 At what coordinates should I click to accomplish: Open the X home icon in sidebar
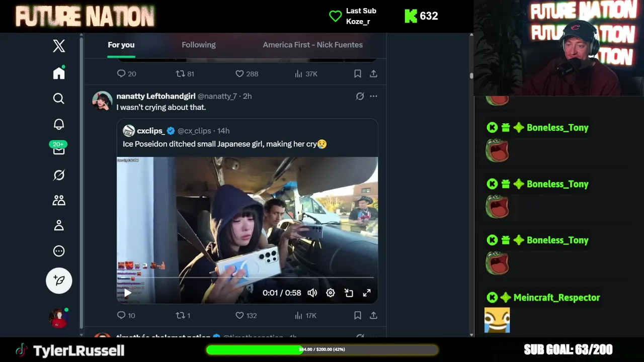[x=59, y=73]
